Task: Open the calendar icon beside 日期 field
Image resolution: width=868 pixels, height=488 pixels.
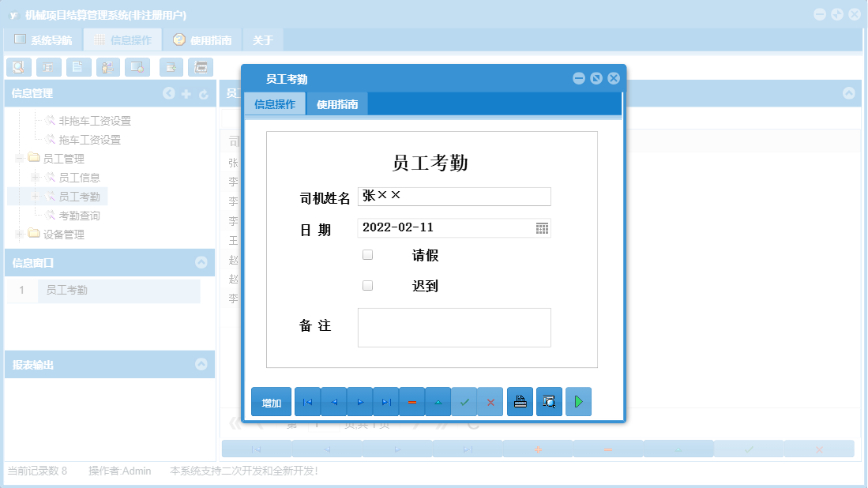Action: pyautogui.click(x=543, y=227)
